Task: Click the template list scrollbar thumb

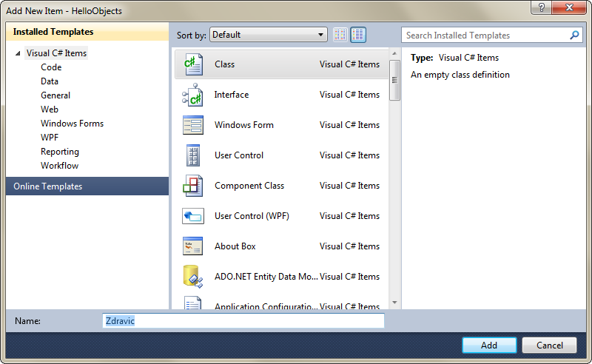Action: [x=394, y=80]
